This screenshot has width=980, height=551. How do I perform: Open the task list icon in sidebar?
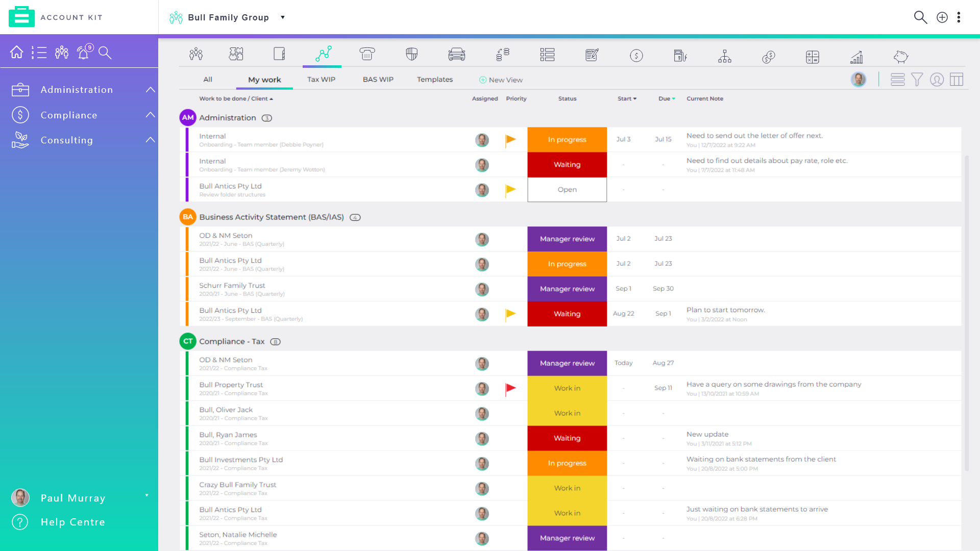pyautogui.click(x=39, y=52)
